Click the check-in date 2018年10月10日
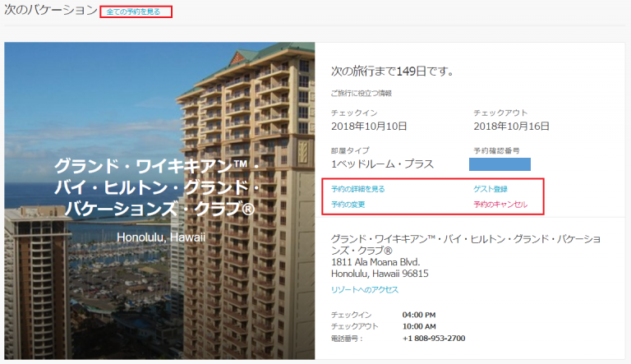631x364 pixels. click(x=369, y=127)
